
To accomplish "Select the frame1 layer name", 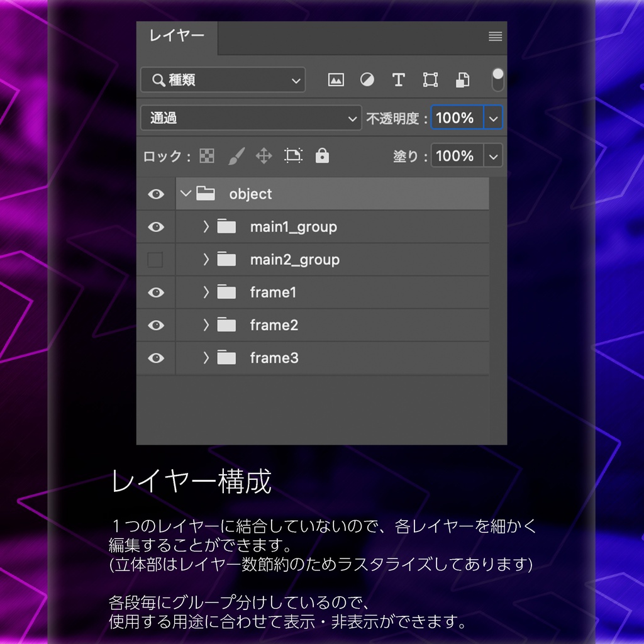I will click(273, 292).
